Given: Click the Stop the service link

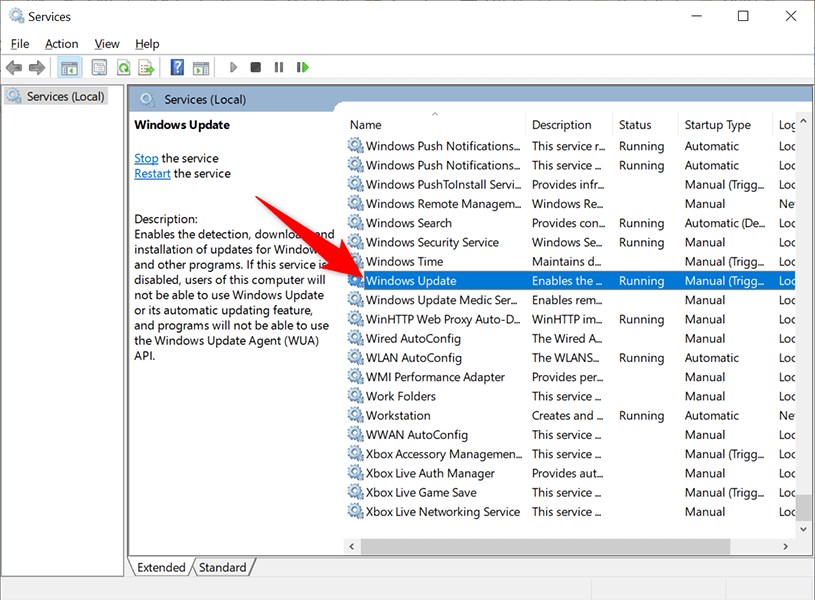Looking at the screenshot, I should tap(146, 158).
